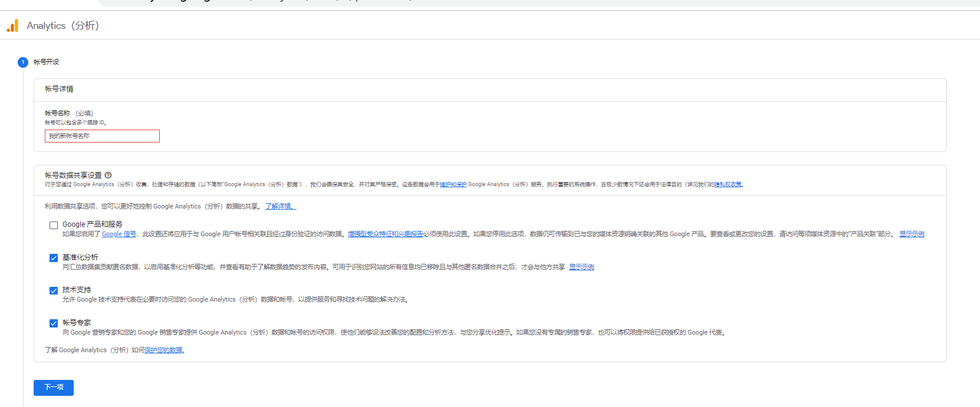
Task: Enable the Google 产品和服务 checkbox
Action: (x=54, y=225)
